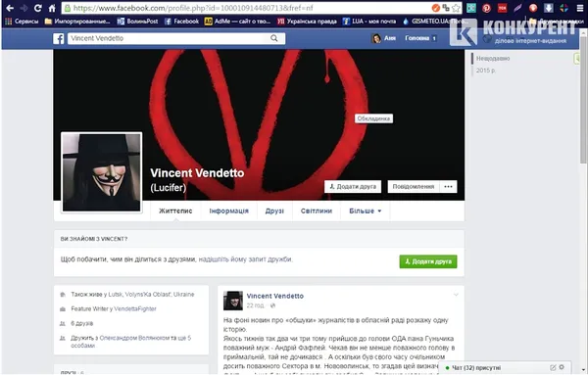Click the Повідомлення button
The width and height of the screenshot is (588, 375).
[x=414, y=187]
